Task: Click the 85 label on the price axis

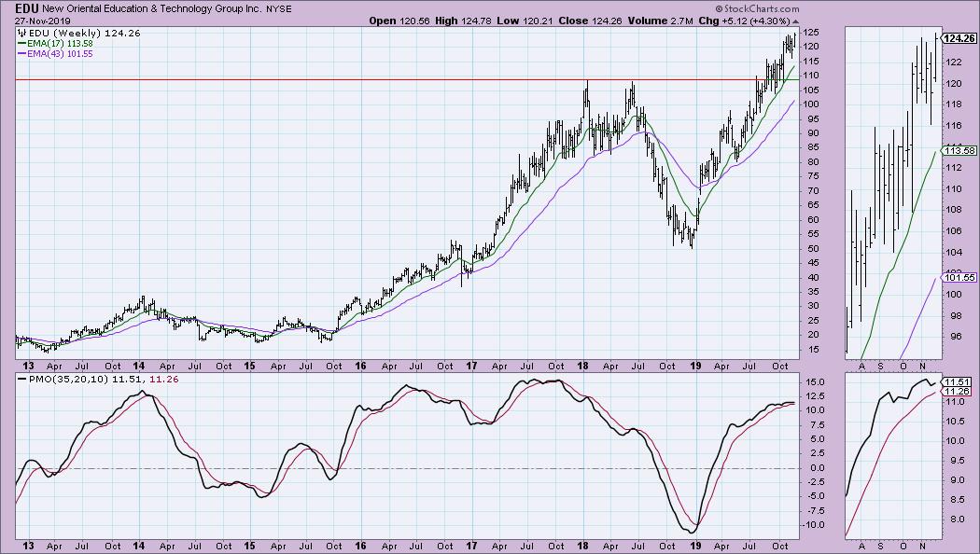Action: click(811, 147)
